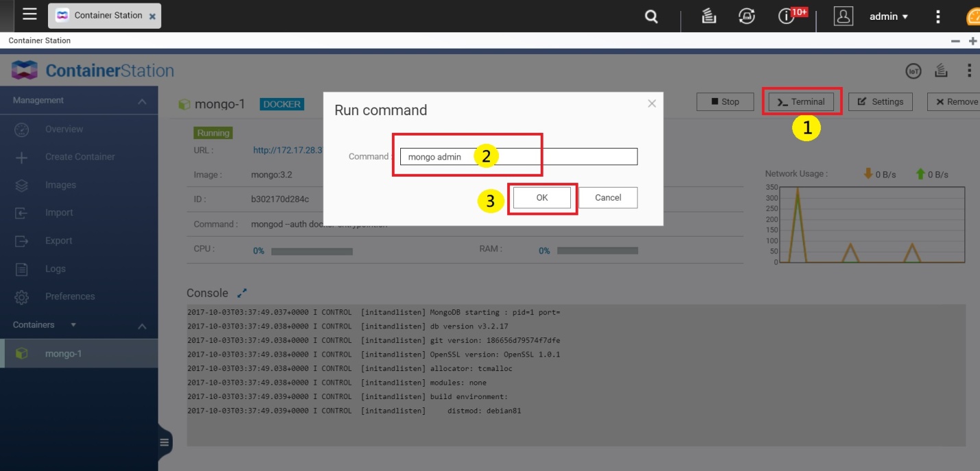Click the Create Container plus icon
The width and height of the screenshot is (980, 471).
(22, 157)
